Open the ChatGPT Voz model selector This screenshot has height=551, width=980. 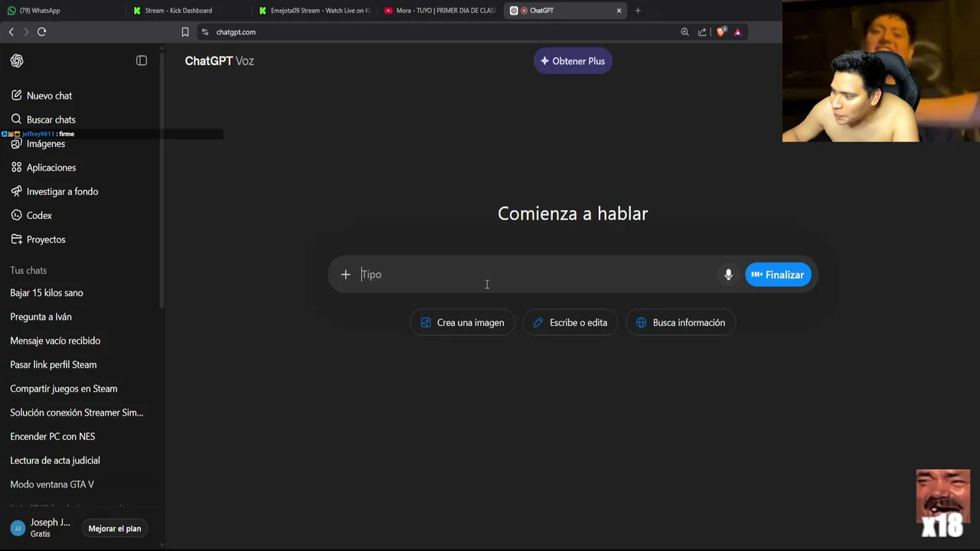tap(219, 61)
